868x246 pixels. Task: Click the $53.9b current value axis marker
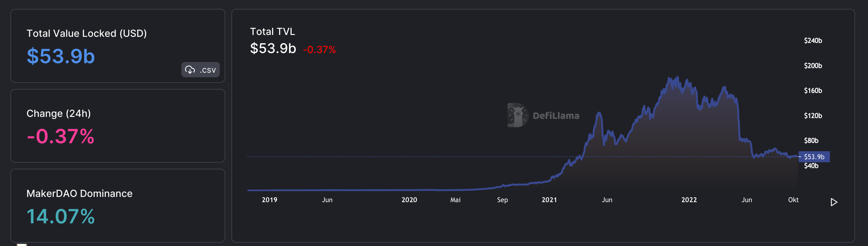[814, 157]
